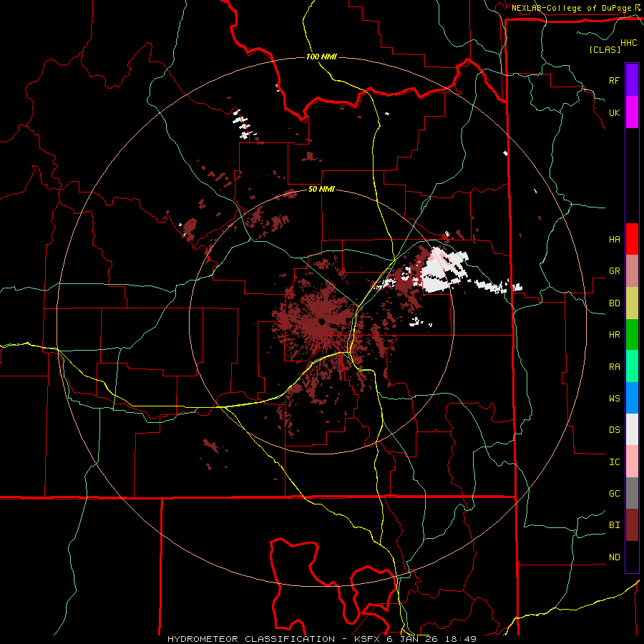
Task: Click the 'UK' legend label
Action: [614, 112]
